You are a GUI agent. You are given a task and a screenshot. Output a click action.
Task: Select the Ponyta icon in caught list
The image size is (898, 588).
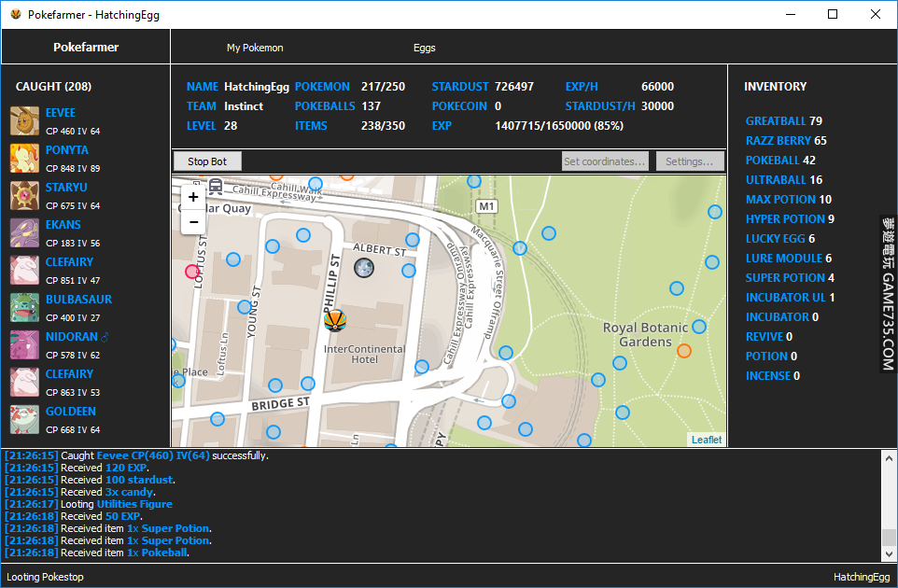(x=24, y=159)
